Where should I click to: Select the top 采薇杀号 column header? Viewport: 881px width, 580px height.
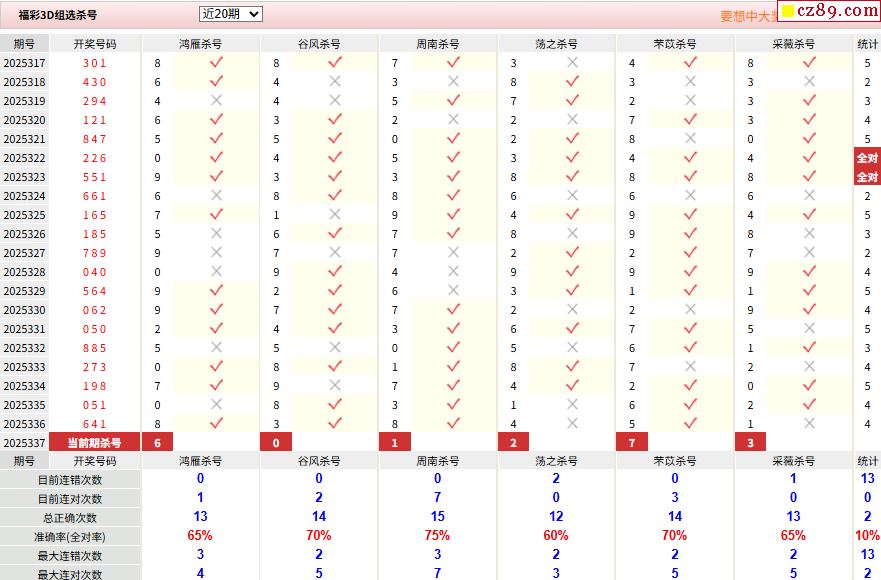tap(793, 44)
